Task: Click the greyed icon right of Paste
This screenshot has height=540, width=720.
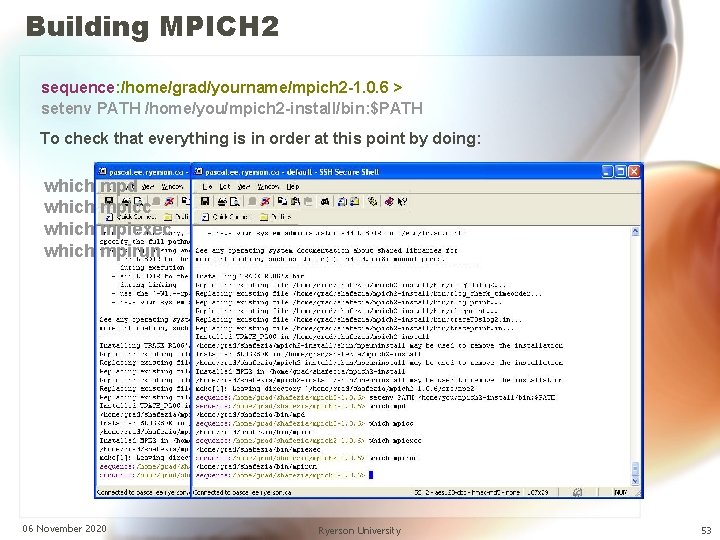Action: [x=308, y=201]
